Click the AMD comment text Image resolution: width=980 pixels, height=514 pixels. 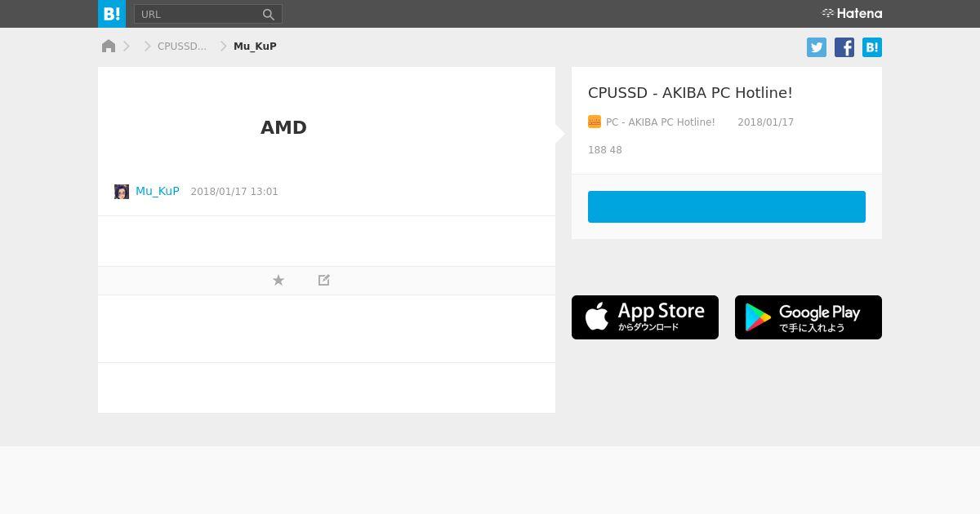click(x=283, y=127)
